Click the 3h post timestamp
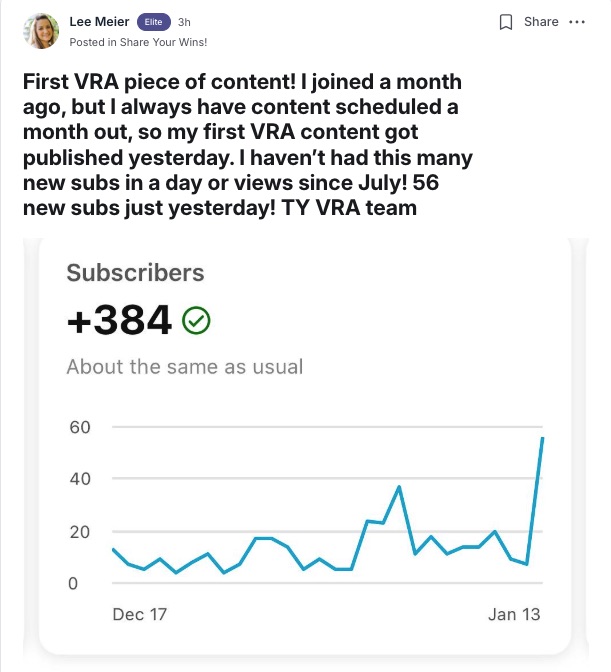 pyautogui.click(x=184, y=22)
